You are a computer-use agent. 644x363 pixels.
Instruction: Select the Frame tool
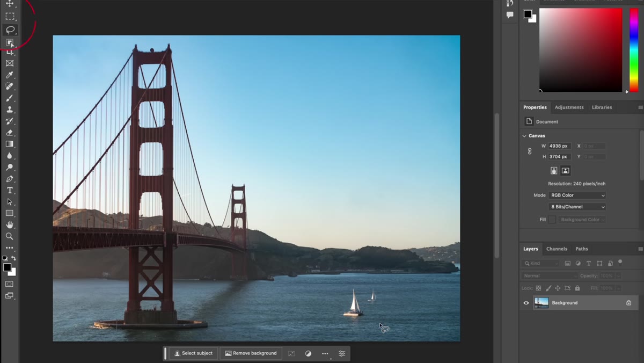(10, 63)
